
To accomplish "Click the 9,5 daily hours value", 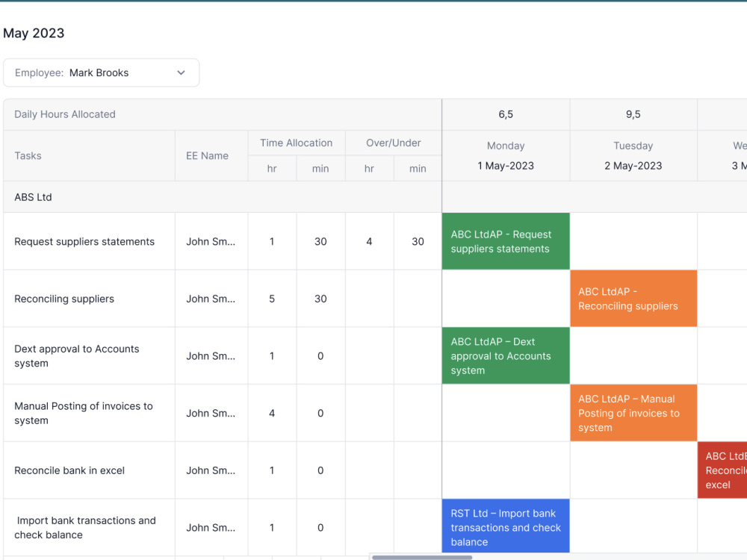I will coord(633,114).
